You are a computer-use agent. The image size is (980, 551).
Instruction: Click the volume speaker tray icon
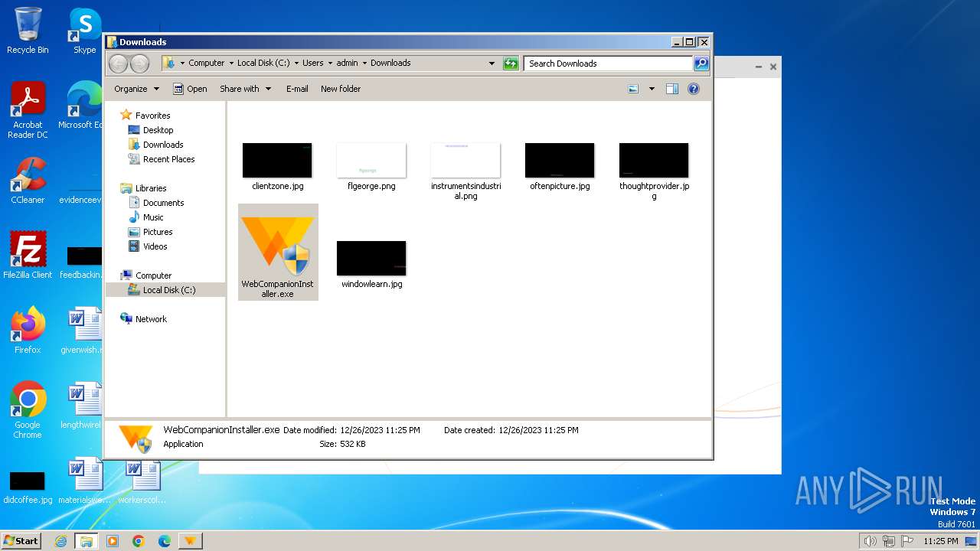[870, 541]
